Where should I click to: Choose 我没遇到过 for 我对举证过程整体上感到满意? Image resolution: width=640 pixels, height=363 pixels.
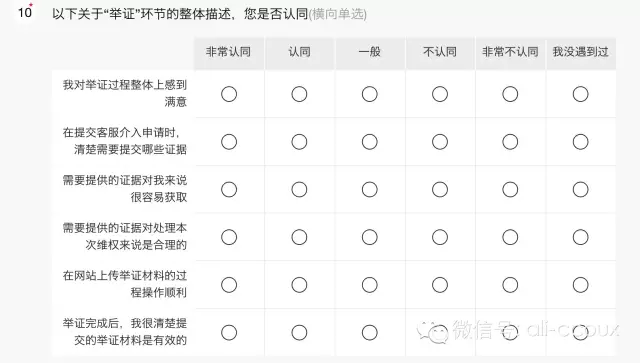[x=580, y=94]
